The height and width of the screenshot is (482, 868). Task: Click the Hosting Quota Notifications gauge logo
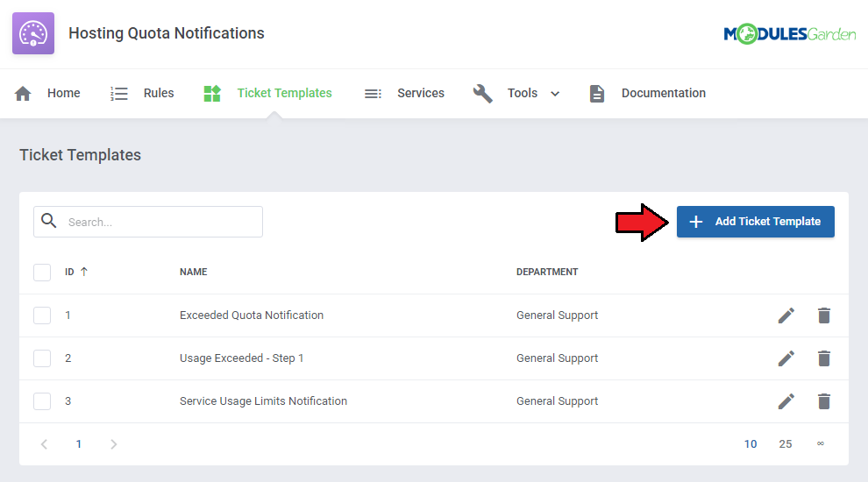coord(33,33)
